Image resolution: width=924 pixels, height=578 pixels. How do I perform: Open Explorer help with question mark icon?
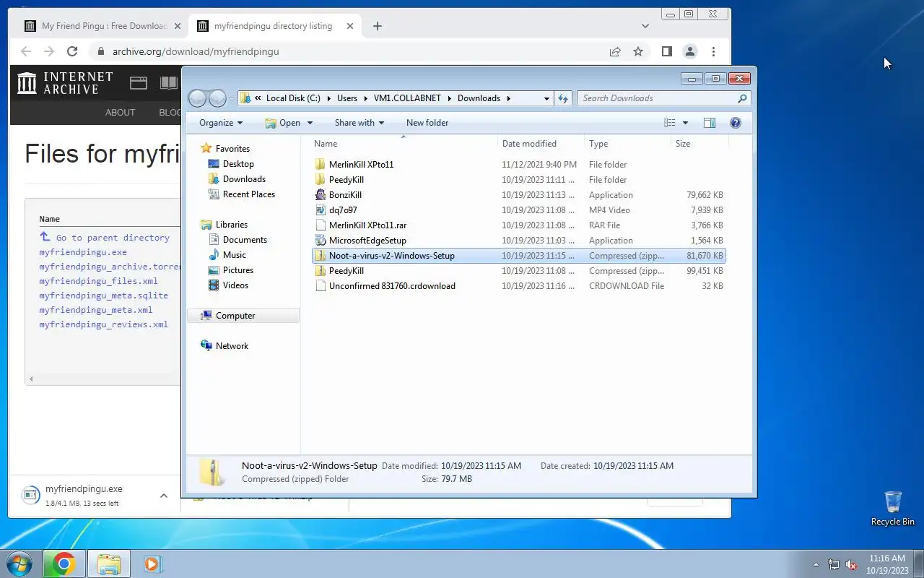tap(736, 123)
